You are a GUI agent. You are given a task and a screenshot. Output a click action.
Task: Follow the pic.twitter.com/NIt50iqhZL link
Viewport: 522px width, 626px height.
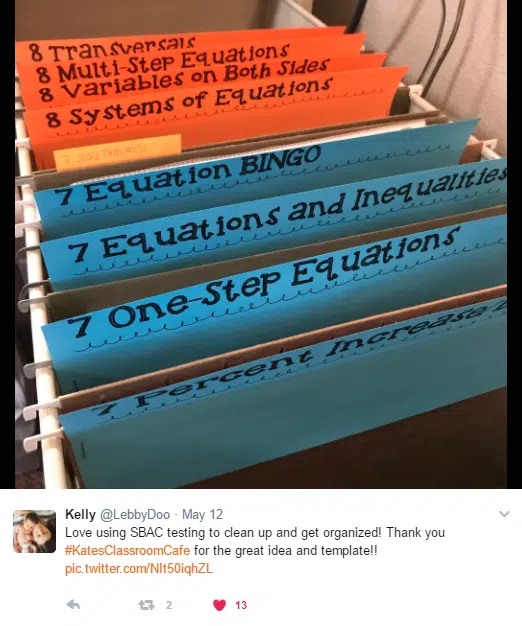point(139,569)
